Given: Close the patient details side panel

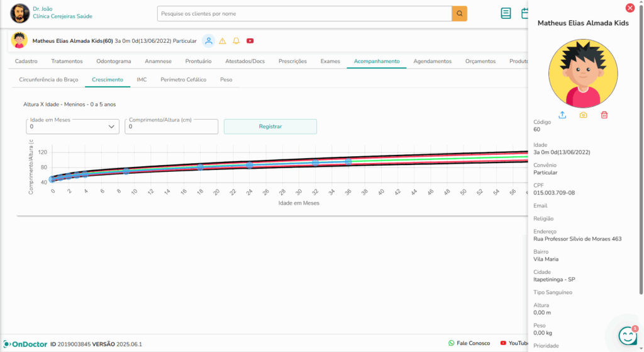Looking at the screenshot, I should coord(630,8).
